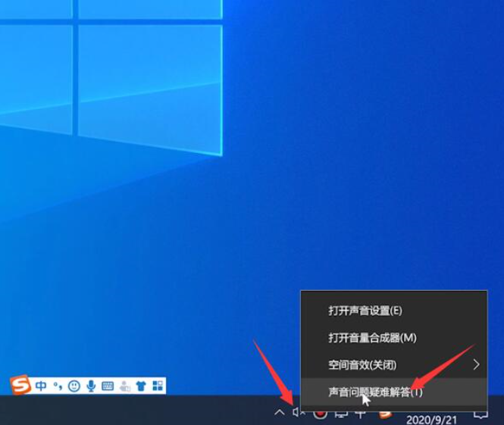Open the Sogou emoji panel
The height and width of the screenshot is (425, 504).
pyautogui.click(x=74, y=386)
